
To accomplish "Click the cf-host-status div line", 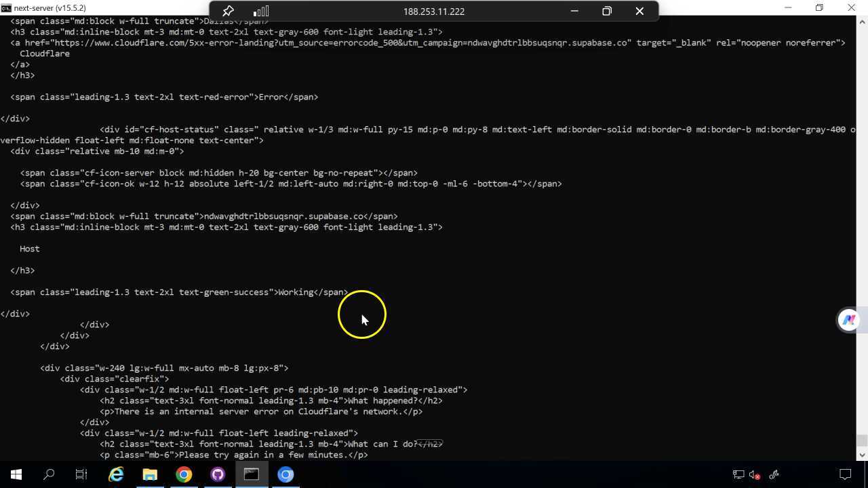I will click(x=477, y=129).
